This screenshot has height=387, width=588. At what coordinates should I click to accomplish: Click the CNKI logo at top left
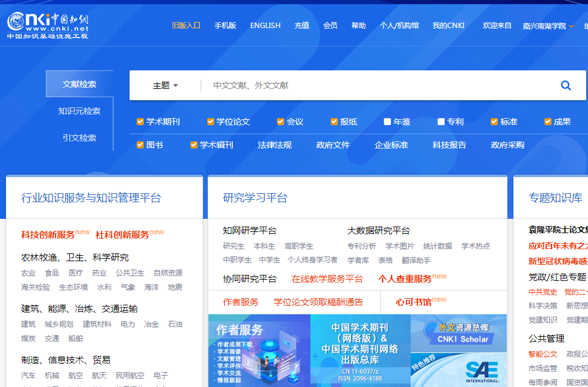48,25
